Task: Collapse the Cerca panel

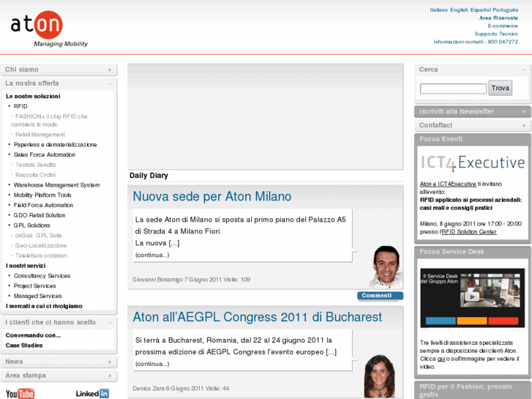Action: click(524, 70)
